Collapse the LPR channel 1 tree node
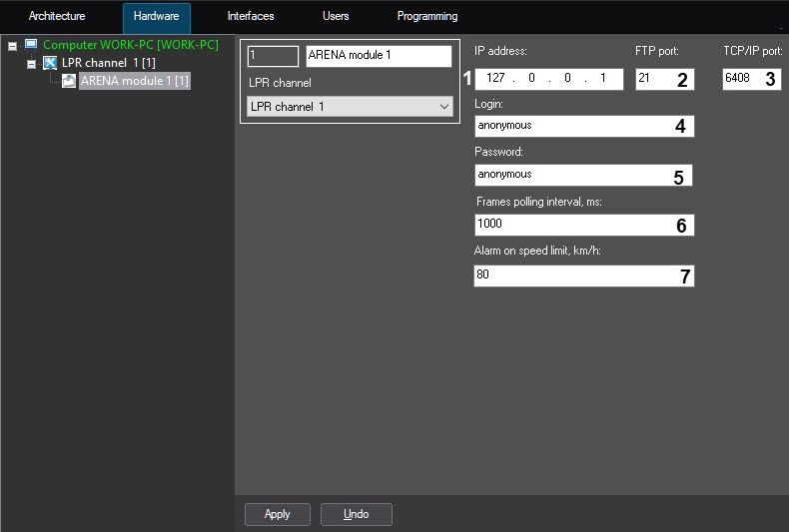Image resolution: width=789 pixels, height=532 pixels. click(32, 64)
